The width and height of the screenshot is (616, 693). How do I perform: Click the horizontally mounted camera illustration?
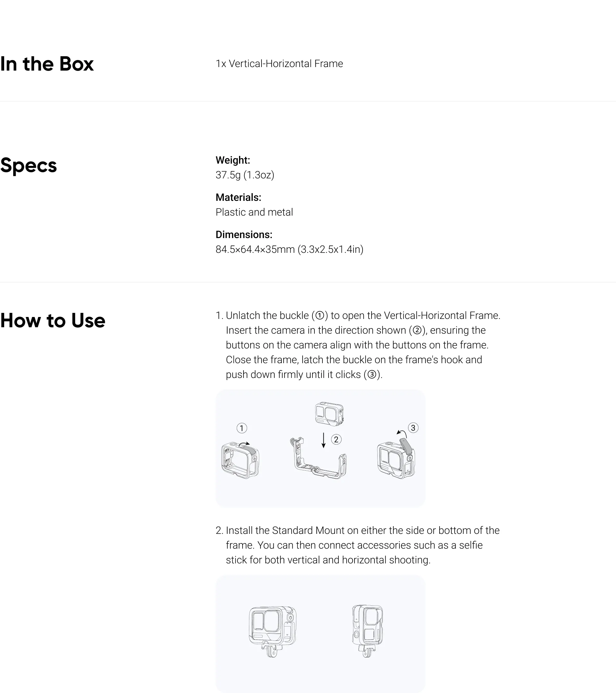[273, 631]
